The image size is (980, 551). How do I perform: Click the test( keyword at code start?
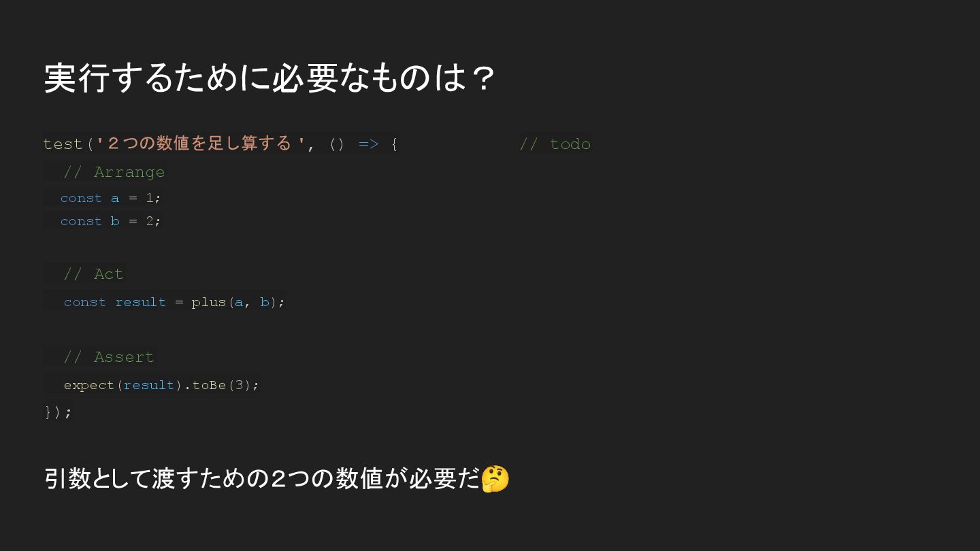[x=68, y=144]
